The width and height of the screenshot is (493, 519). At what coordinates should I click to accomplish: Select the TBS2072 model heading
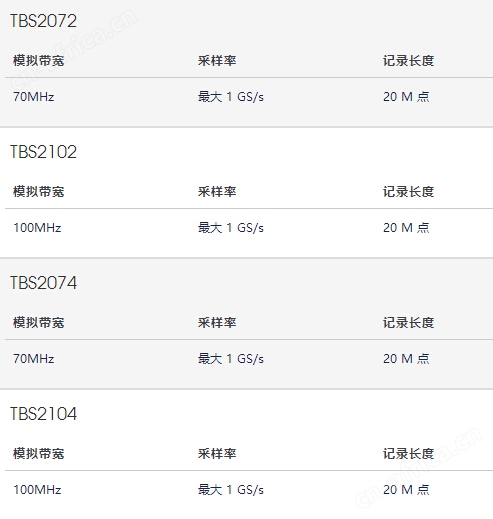(x=43, y=21)
